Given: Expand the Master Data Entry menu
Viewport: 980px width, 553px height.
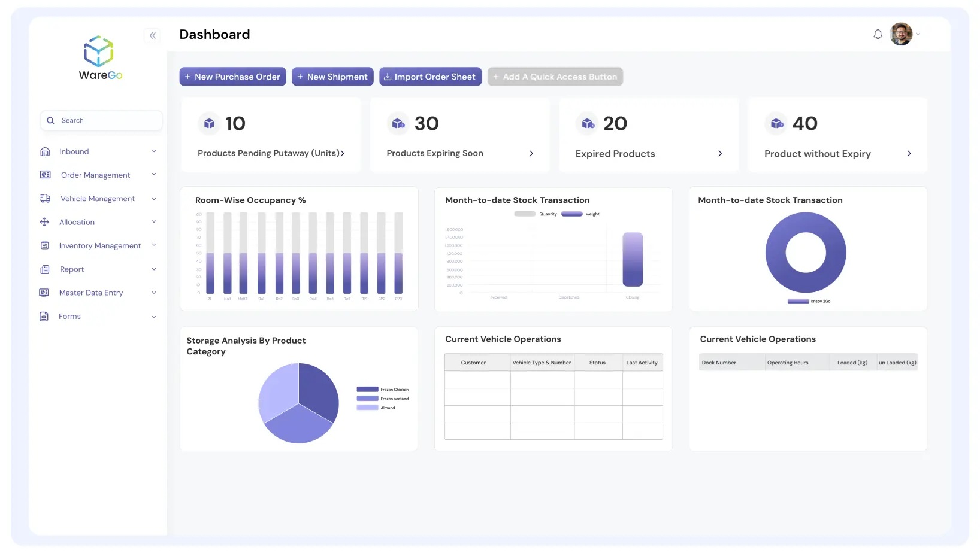Looking at the screenshot, I should (x=154, y=293).
